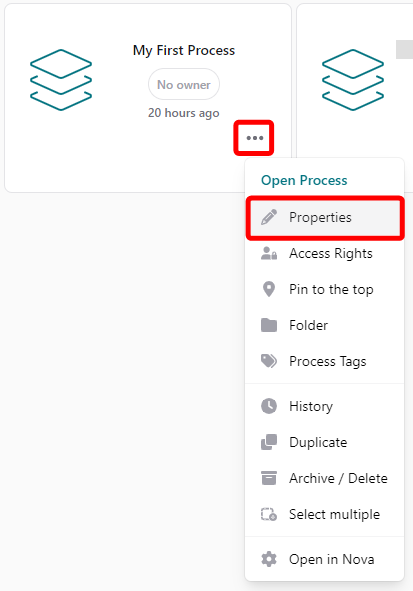
Task: Click the tags icon beside Process Tags
Action: 269,361
